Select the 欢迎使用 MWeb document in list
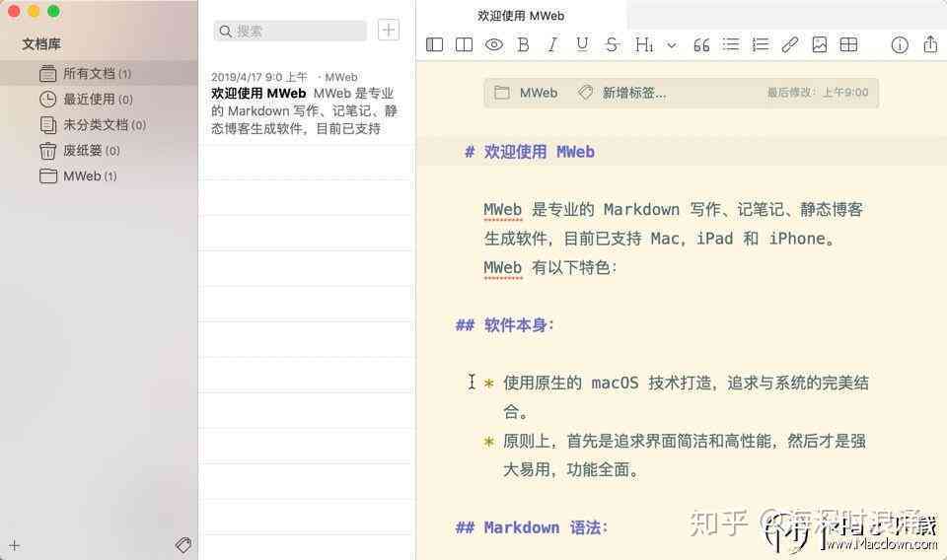This screenshot has width=947, height=560. pos(307,104)
